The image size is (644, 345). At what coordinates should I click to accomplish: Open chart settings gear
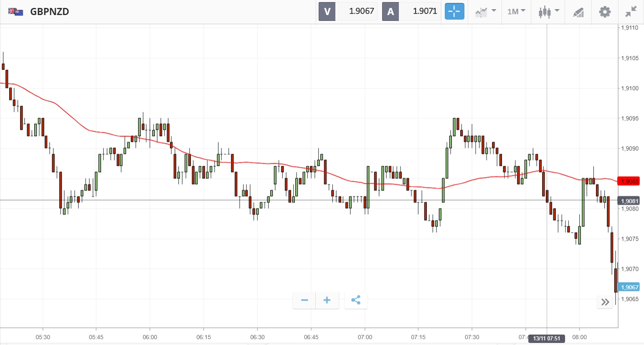(605, 12)
